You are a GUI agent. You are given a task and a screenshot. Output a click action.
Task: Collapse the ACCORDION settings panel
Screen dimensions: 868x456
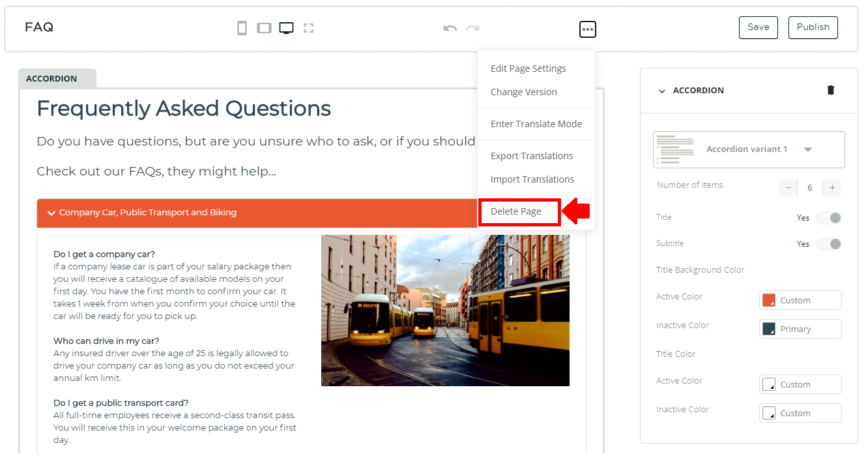click(662, 91)
